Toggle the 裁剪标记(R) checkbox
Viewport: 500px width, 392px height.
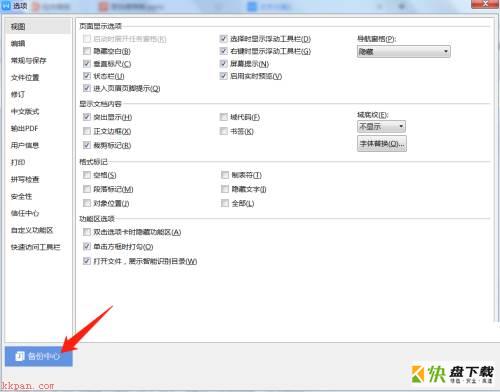[x=87, y=145]
